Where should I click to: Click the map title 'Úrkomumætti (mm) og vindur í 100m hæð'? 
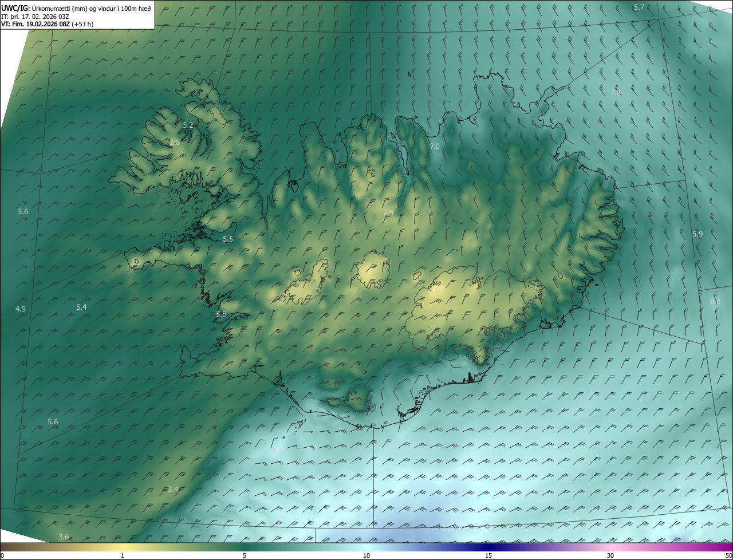92,8
